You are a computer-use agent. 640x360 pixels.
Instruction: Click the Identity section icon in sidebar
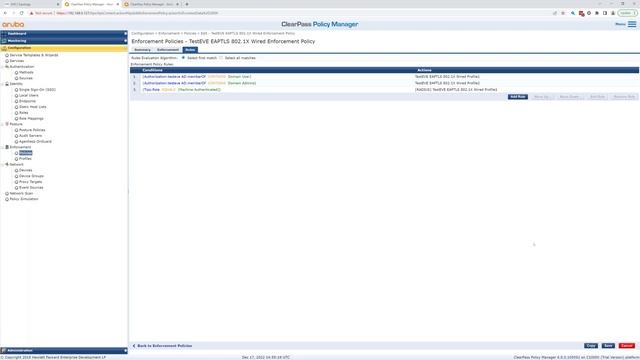coord(7,84)
